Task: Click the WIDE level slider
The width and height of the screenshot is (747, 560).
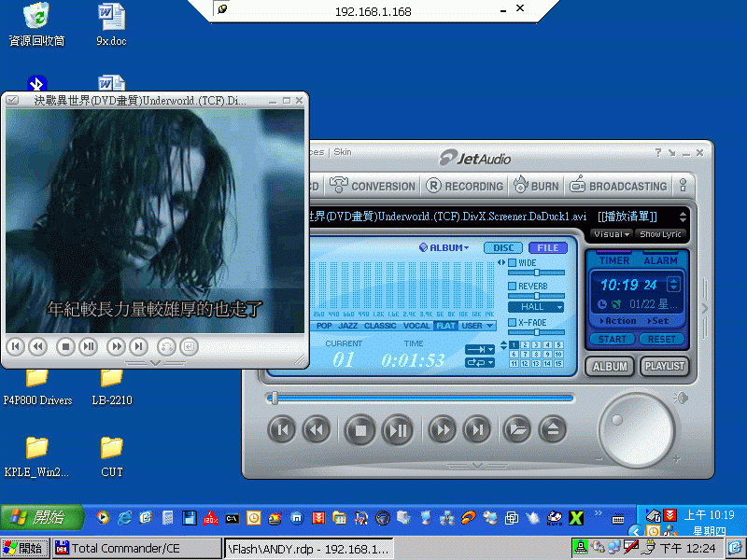Action: point(536,273)
